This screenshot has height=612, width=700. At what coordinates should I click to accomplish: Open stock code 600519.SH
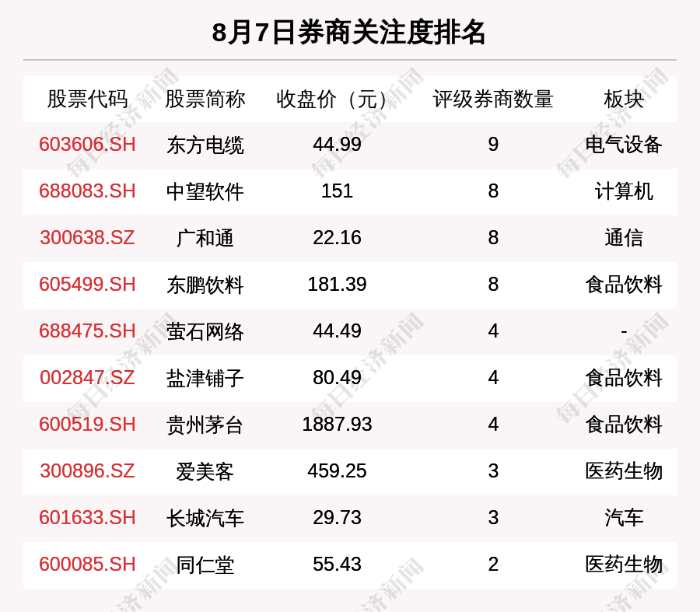(87, 424)
